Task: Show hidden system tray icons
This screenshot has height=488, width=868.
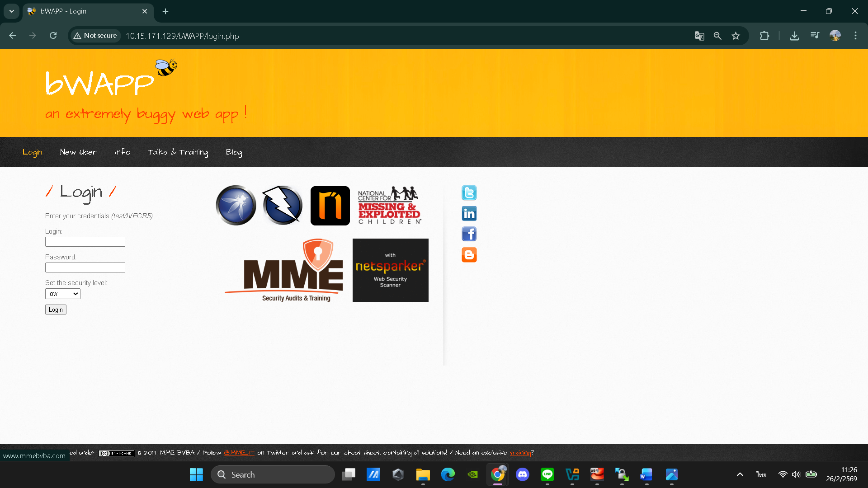Action: [740, 474]
